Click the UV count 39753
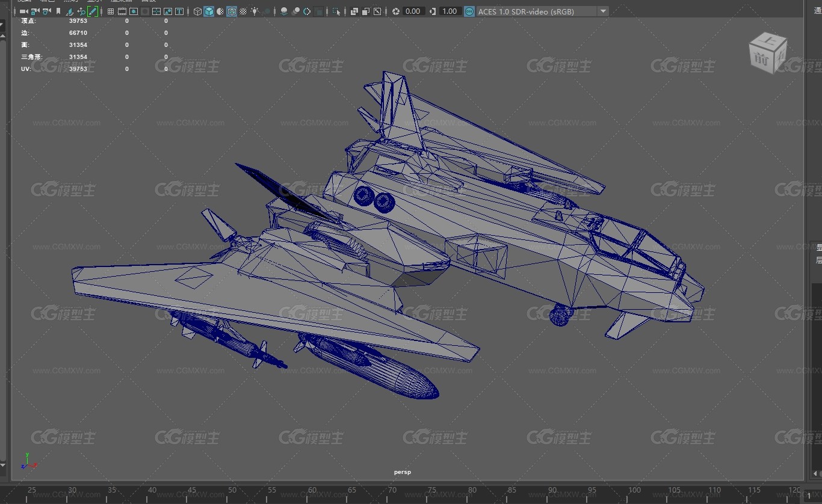 point(78,69)
